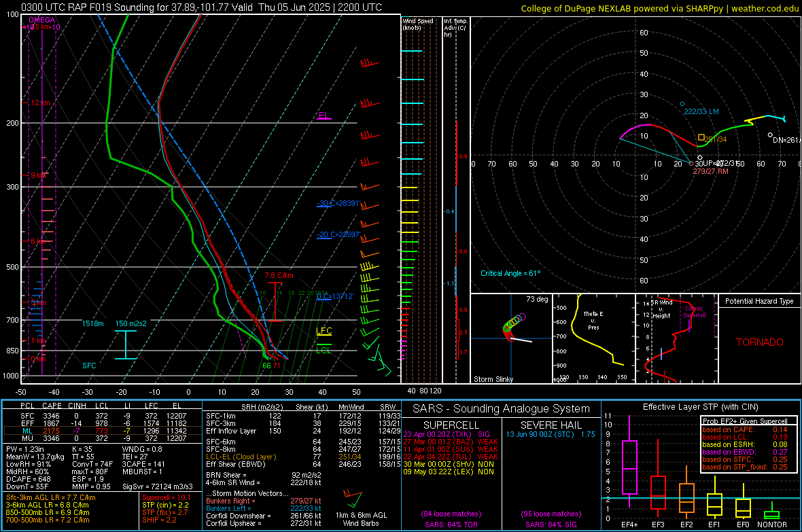This screenshot has height=532, width=802.
Task: Click the Eff Inflow Layer row
Action: point(303,431)
